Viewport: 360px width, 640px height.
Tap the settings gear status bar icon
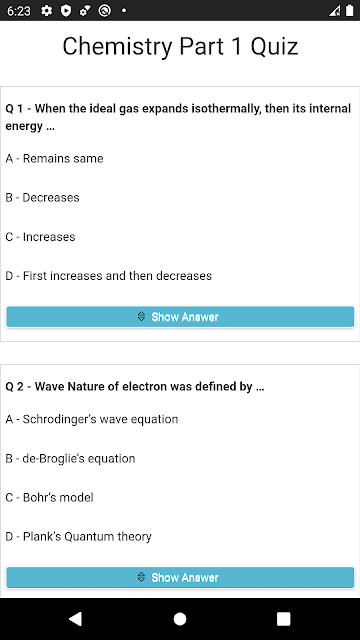[x=47, y=11]
